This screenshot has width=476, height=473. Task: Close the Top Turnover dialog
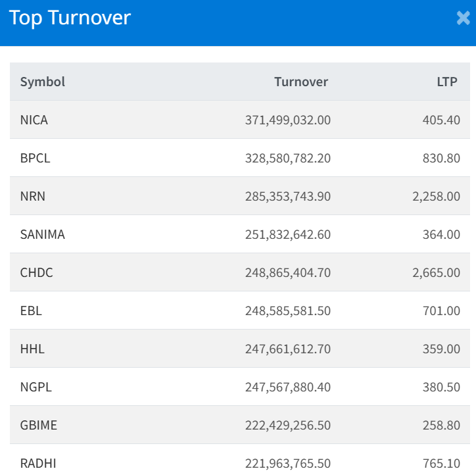[x=464, y=18]
